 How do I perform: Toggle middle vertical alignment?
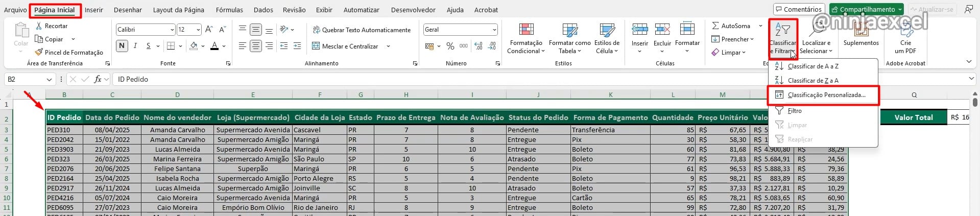pos(256,30)
